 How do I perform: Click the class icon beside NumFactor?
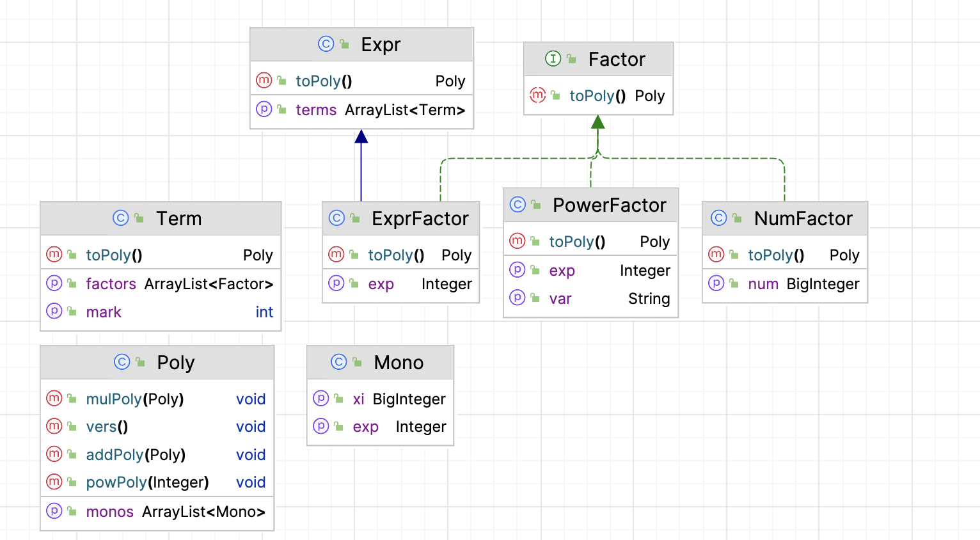[719, 218]
